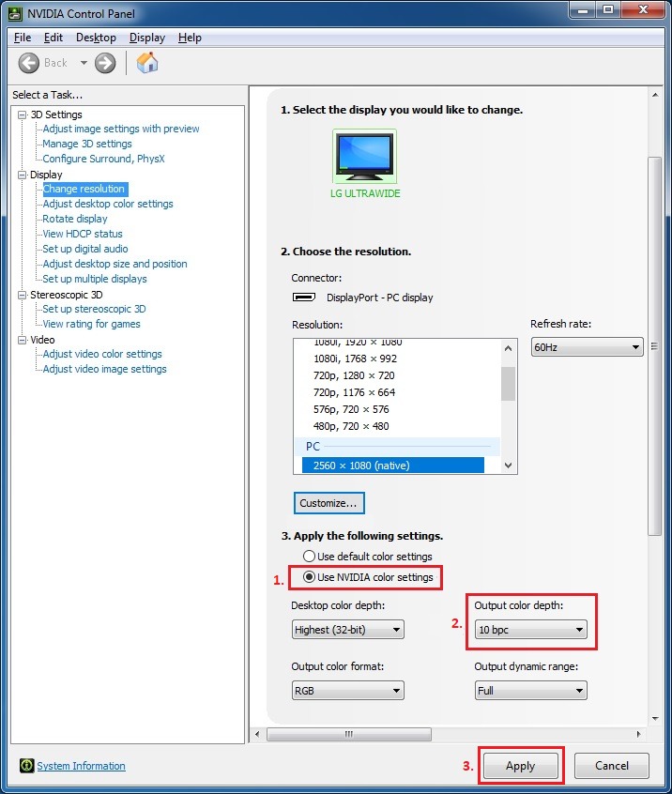This screenshot has width=672, height=794.
Task: Select Use NVIDIA color settings
Action: (310, 577)
